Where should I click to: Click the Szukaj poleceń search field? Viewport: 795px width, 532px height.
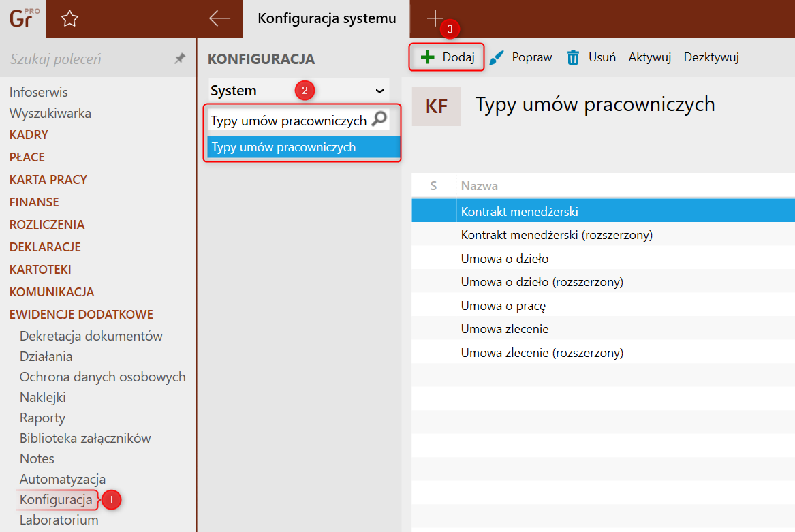(89, 59)
